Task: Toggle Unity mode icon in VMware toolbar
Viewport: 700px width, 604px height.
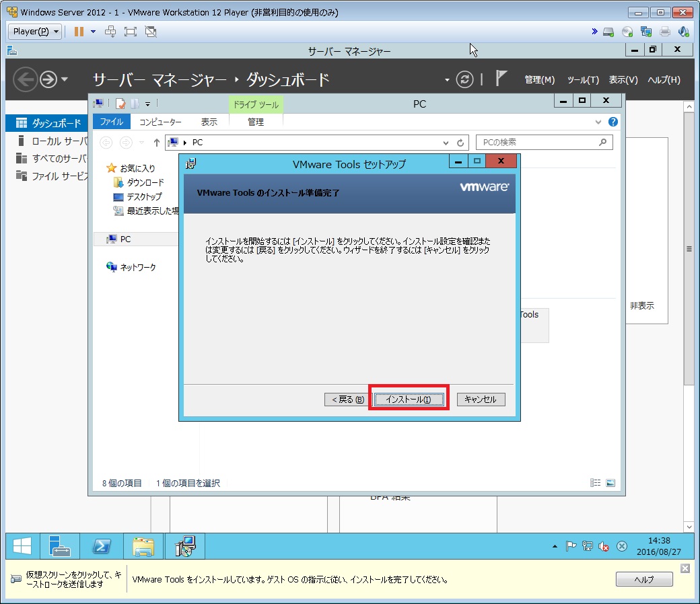Action: (151, 31)
